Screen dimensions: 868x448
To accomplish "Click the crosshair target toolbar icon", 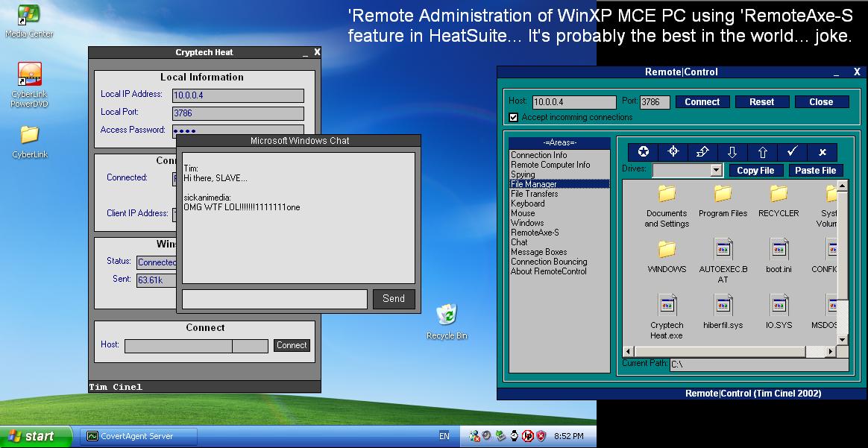I will point(673,152).
